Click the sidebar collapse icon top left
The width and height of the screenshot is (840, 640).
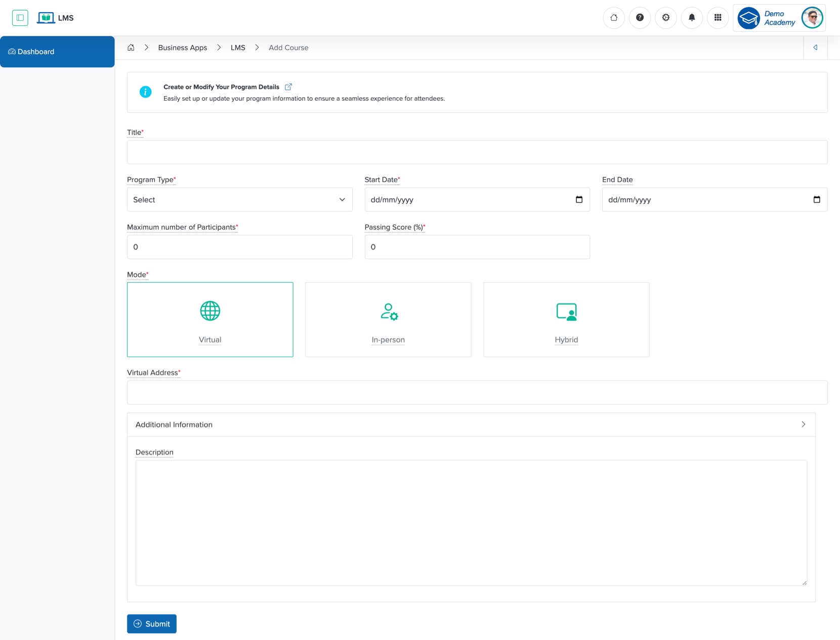coord(20,18)
